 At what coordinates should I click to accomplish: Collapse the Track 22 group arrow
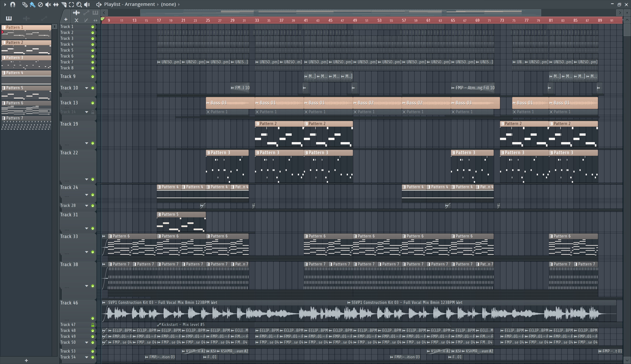tap(87, 179)
